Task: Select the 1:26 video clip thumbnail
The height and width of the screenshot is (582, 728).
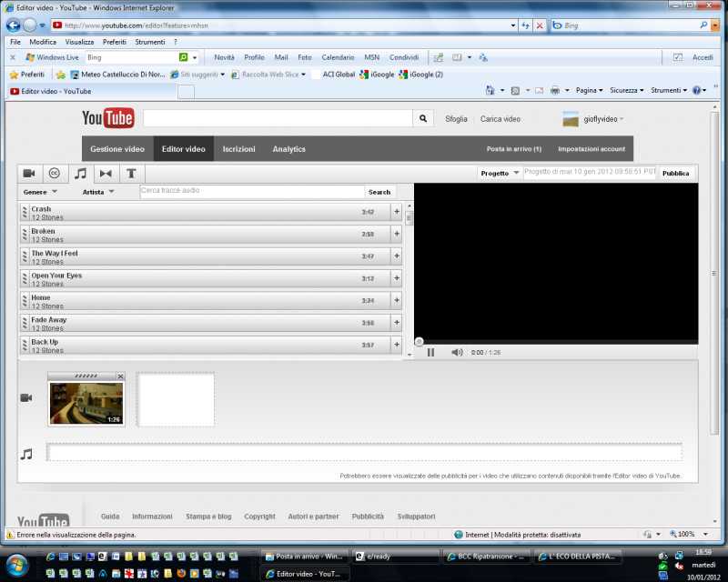Action: pos(86,403)
